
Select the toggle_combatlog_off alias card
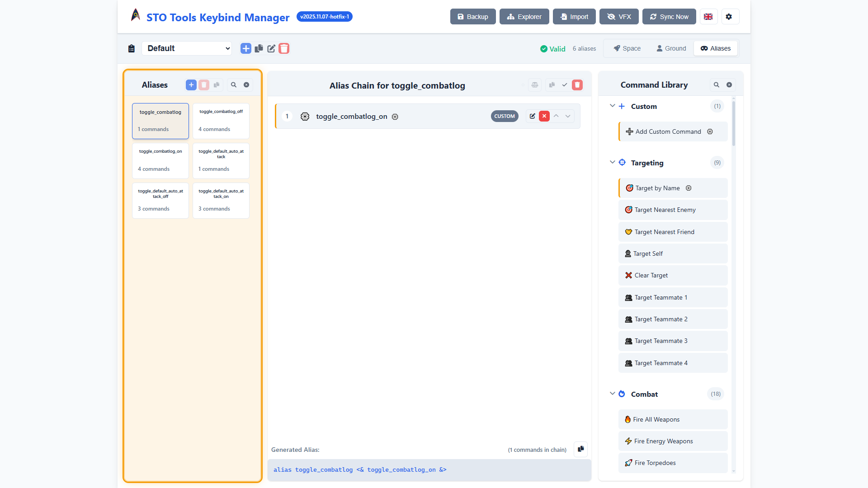tap(221, 121)
